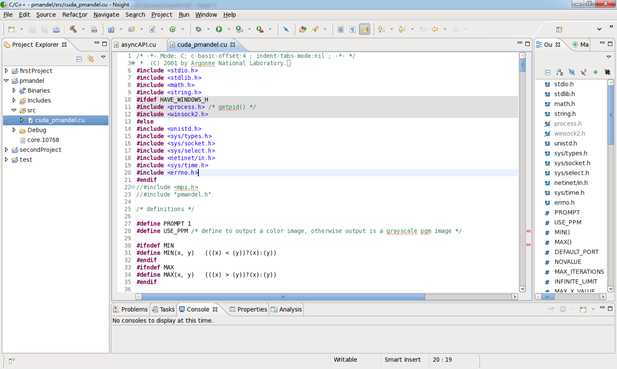The height and width of the screenshot is (369, 617).
Task: Toggle Link with Editor in Project Explorer
Action: [91, 59]
